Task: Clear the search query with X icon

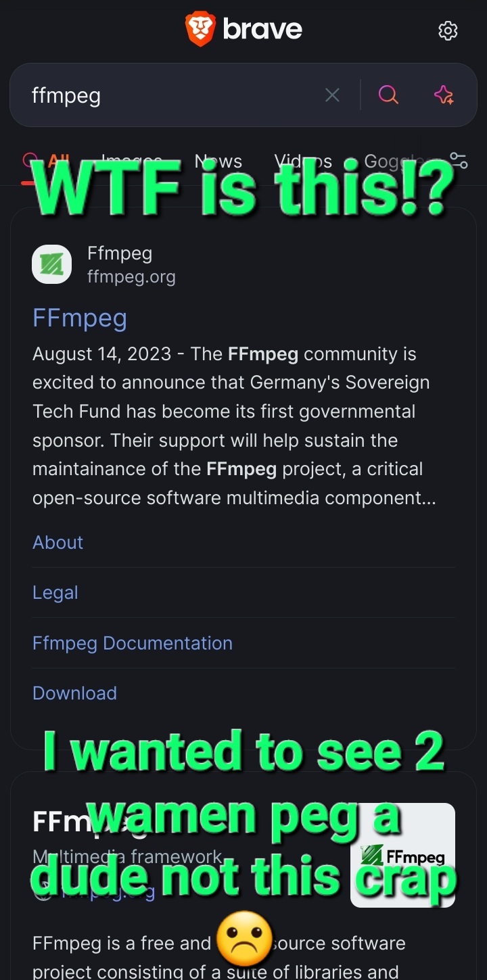Action: (x=332, y=95)
